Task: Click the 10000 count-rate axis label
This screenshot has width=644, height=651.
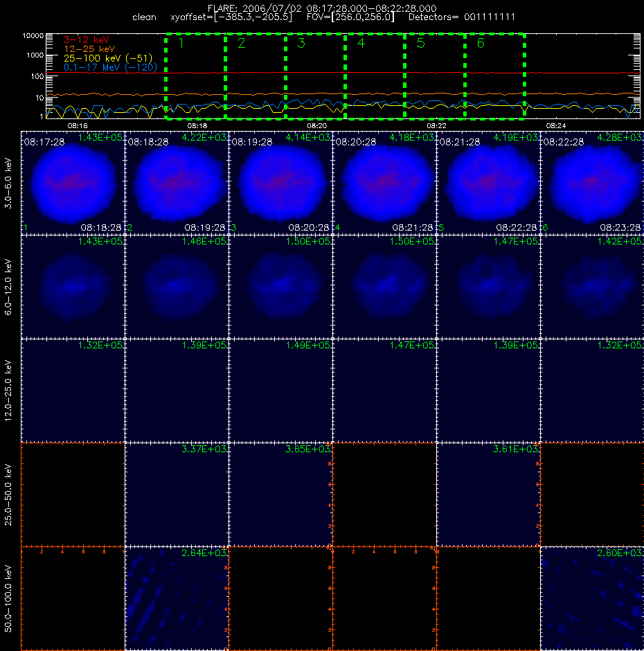Action: (x=33, y=36)
